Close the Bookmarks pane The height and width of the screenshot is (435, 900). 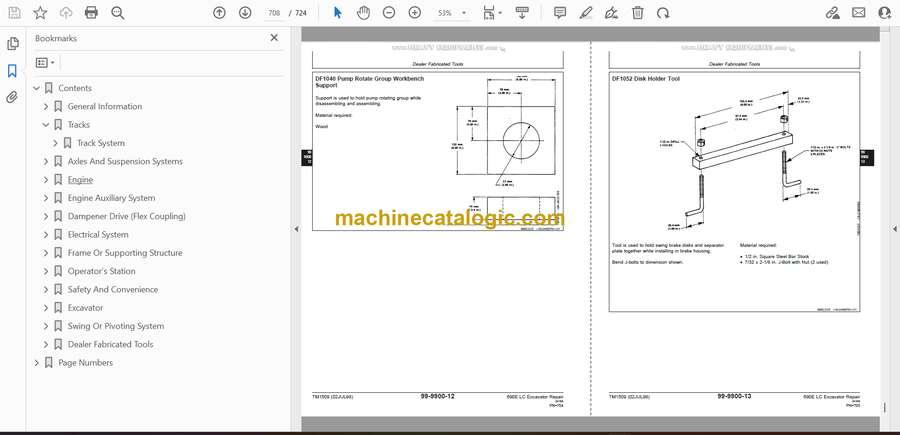[274, 38]
